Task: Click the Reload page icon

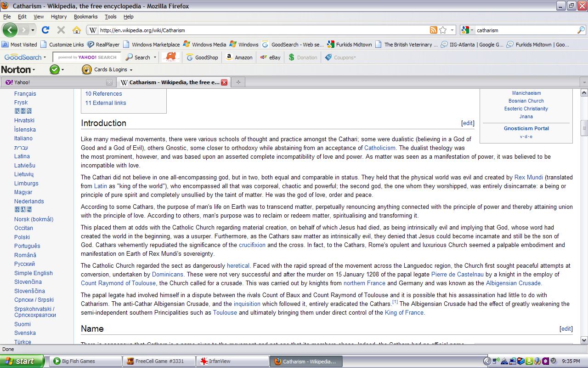Action: pos(45,30)
